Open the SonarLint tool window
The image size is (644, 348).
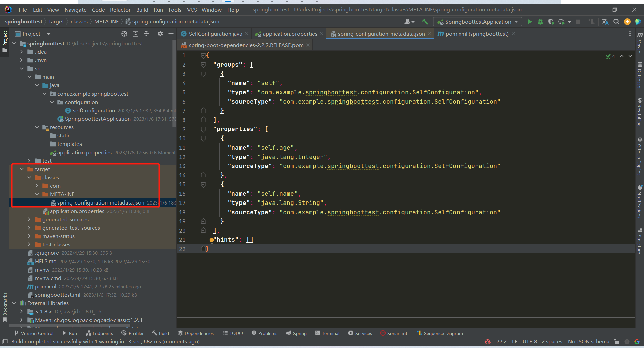click(394, 333)
